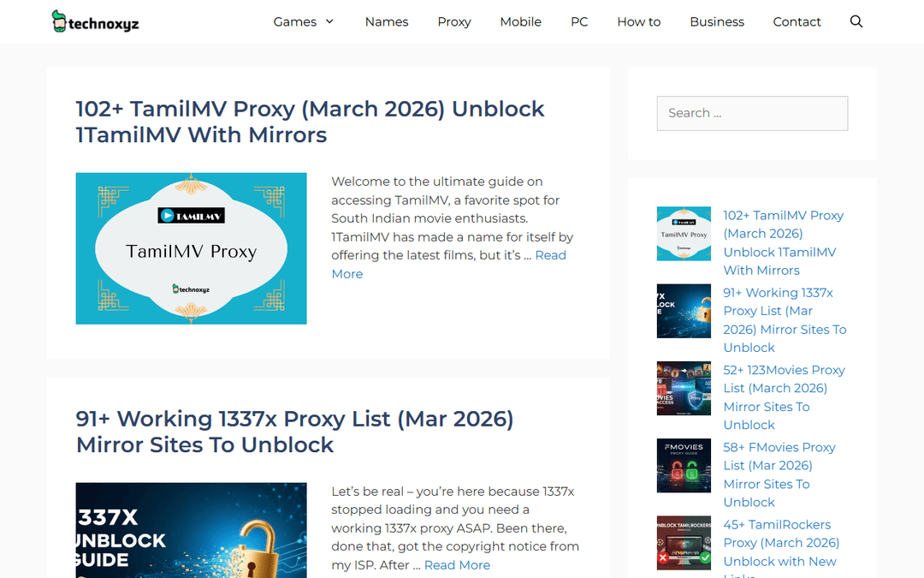Image resolution: width=924 pixels, height=578 pixels.
Task: Open the search magnifier icon in header
Action: [856, 21]
